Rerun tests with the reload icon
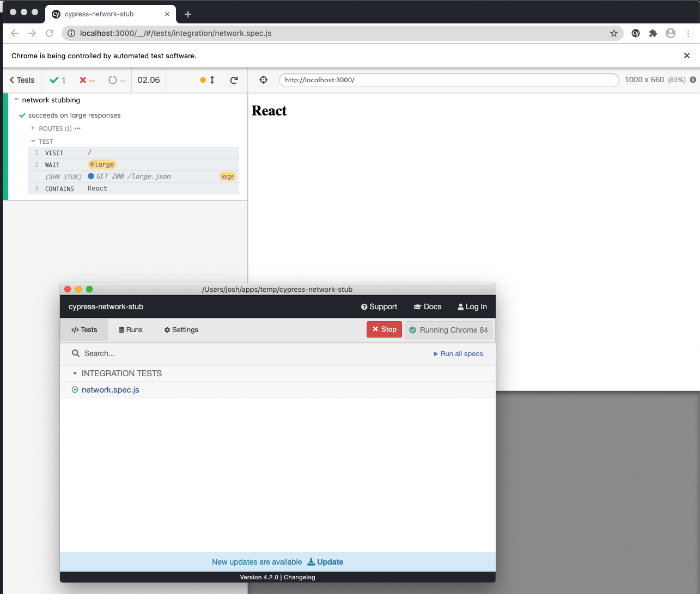Image resolution: width=700 pixels, height=594 pixels. click(234, 80)
